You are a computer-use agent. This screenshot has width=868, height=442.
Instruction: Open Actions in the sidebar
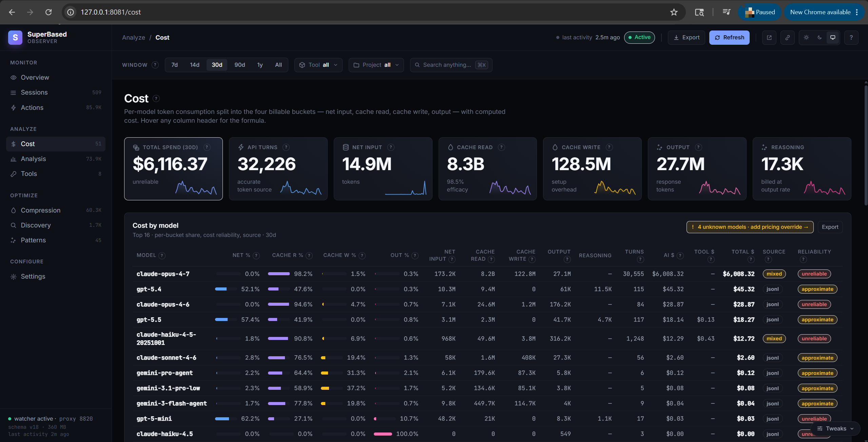(x=56, y=107)
